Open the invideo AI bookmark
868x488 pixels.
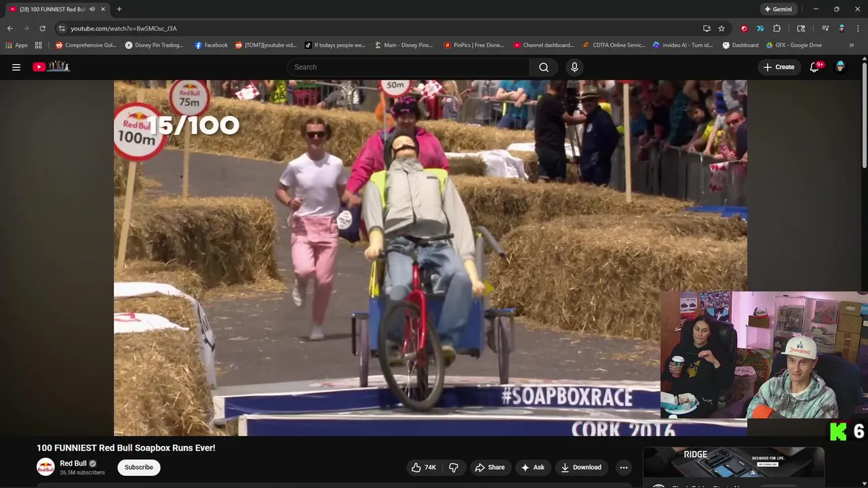683,45
